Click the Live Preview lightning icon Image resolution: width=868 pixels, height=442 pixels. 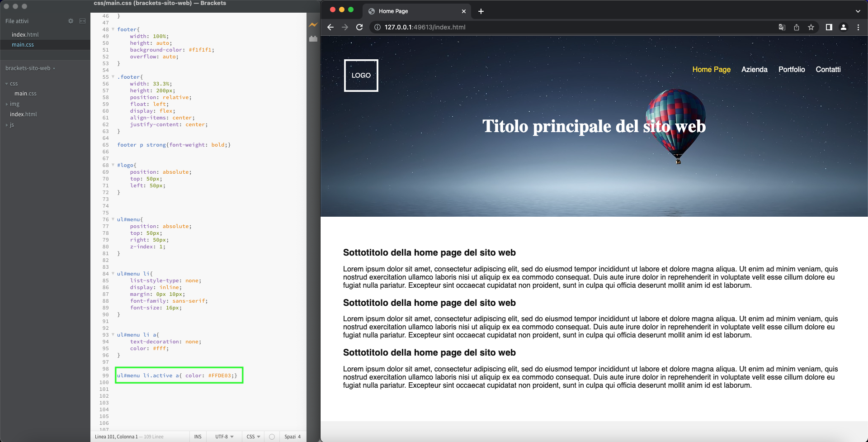coord(313,25)
